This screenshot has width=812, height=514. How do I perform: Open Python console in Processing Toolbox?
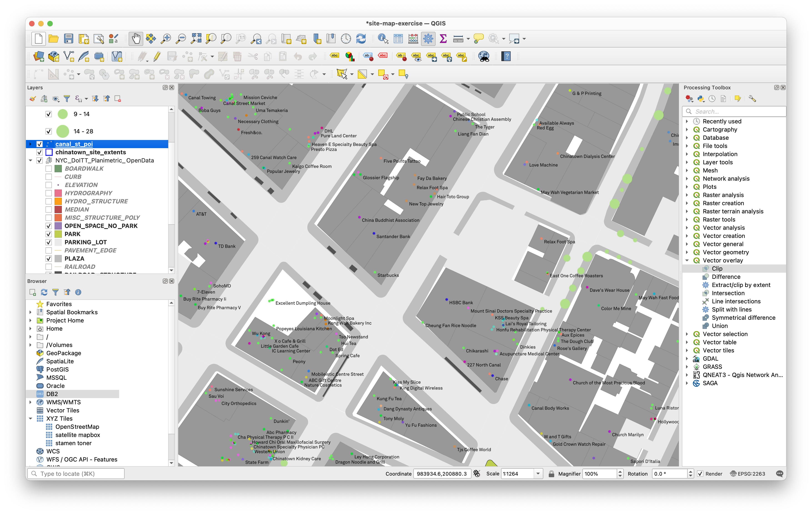(701, 99)
